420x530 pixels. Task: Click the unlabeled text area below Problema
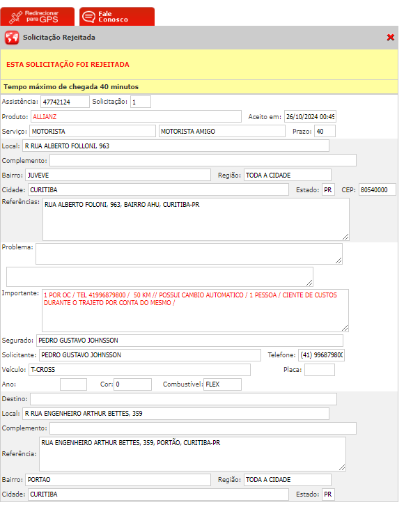[x=160, y=276]
